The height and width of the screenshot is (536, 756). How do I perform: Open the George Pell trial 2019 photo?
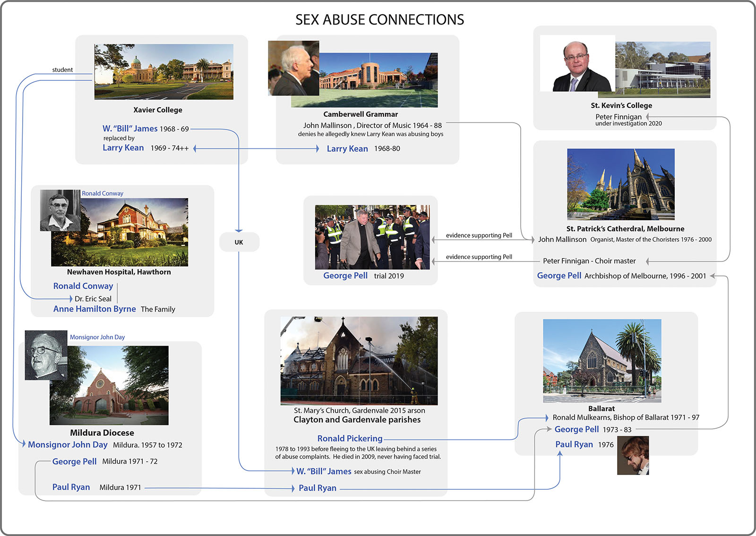[372, 237]
